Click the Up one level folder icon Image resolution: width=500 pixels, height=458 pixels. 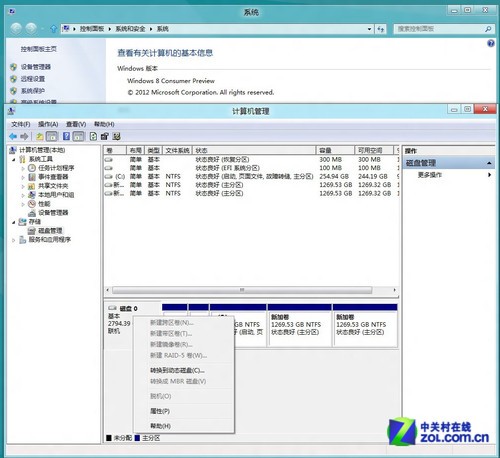(40, 136)
